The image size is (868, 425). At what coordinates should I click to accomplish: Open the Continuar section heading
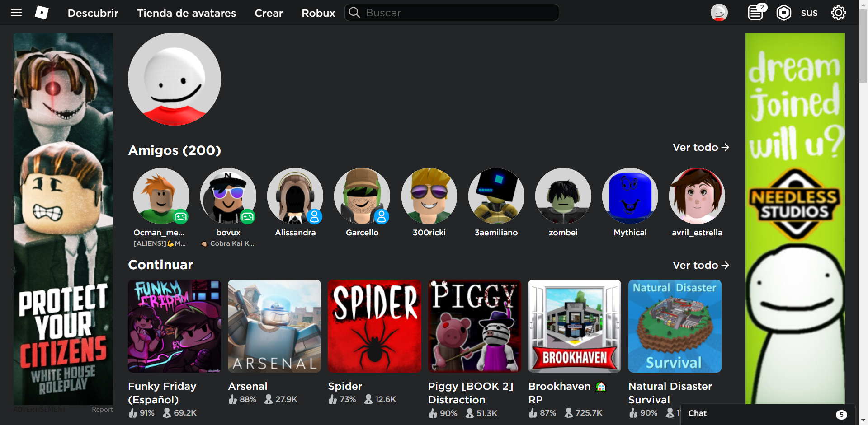pyautogui.click(x=160, y=265)
